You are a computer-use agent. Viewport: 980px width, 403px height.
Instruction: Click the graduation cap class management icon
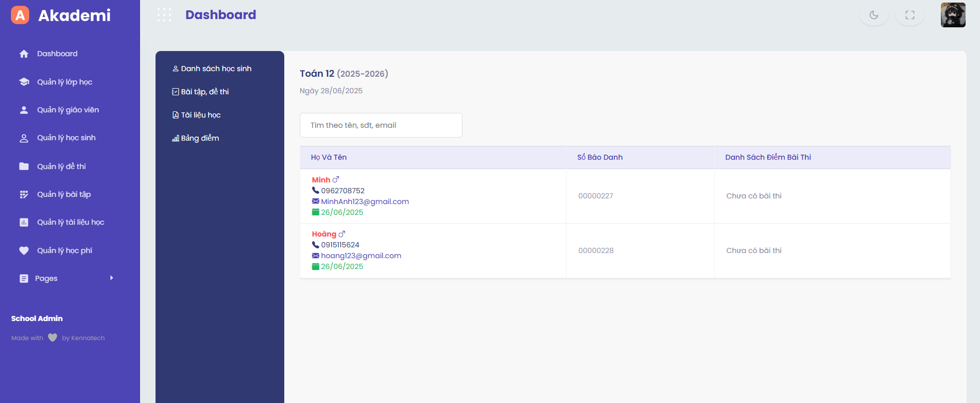[x=24, y=82]
